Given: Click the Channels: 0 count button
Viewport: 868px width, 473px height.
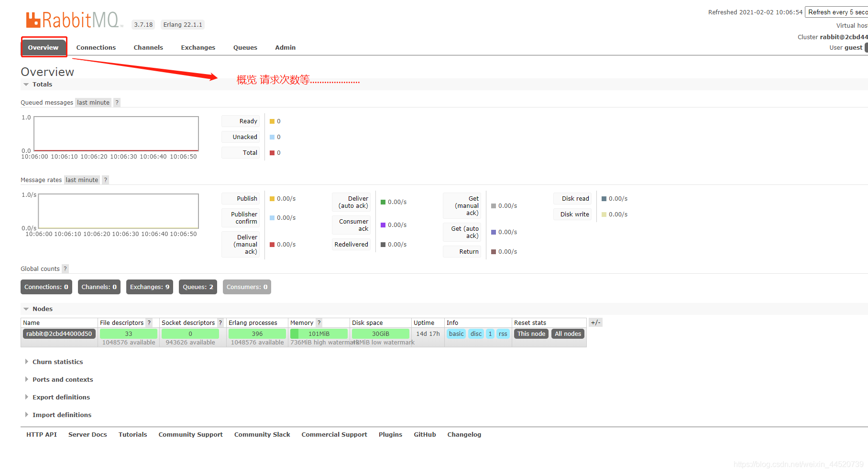Looking at the screenshot, I should point(99,287).
